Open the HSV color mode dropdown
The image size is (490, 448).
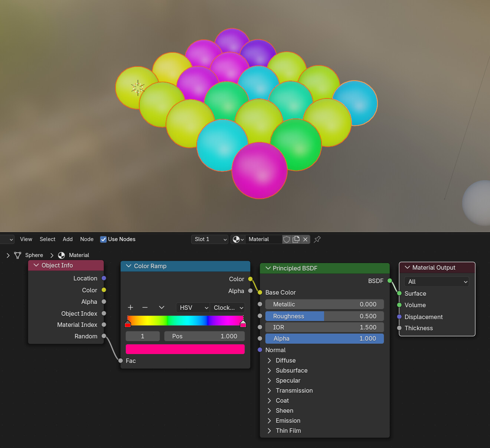[x=193, y=308]
